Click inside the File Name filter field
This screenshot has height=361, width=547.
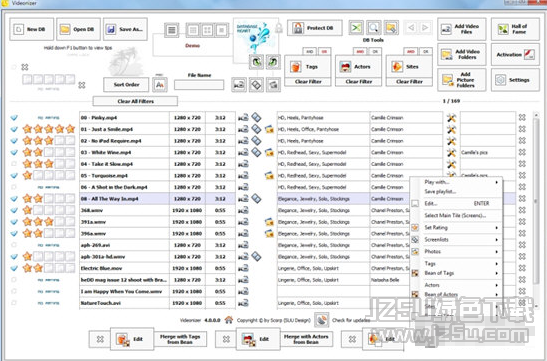click(x=199, y=84)
